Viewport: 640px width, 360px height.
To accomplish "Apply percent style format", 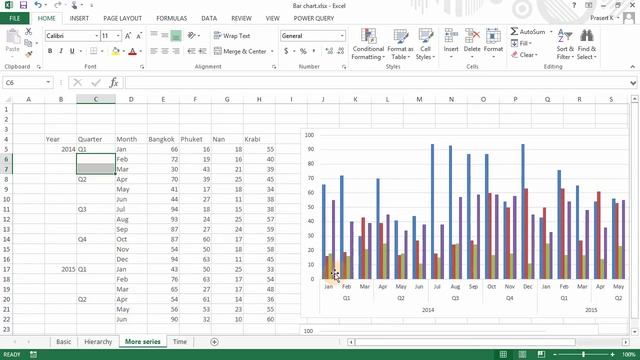I will click(303, 51).
